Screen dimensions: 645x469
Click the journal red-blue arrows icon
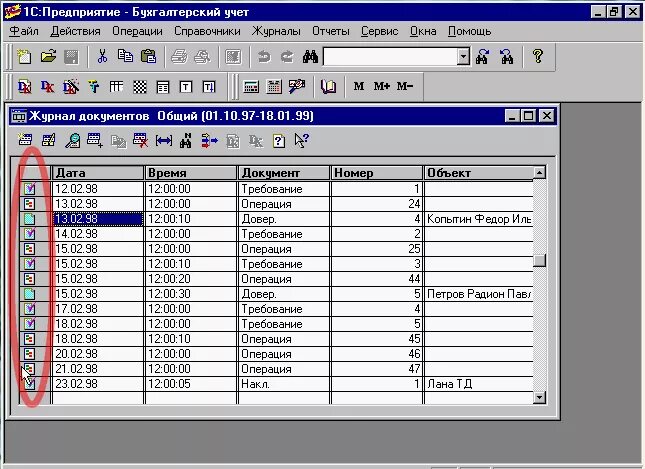click(209, 141)
